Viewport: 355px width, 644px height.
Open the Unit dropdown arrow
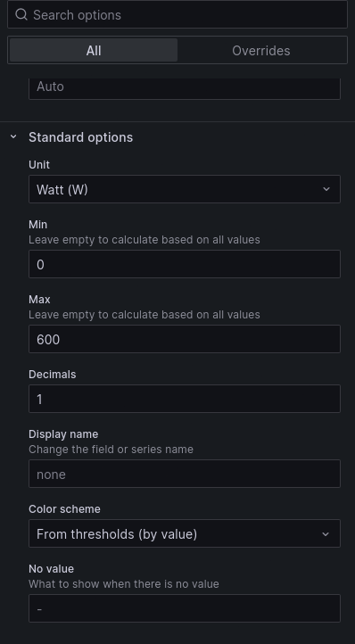(x=326, y=189)
